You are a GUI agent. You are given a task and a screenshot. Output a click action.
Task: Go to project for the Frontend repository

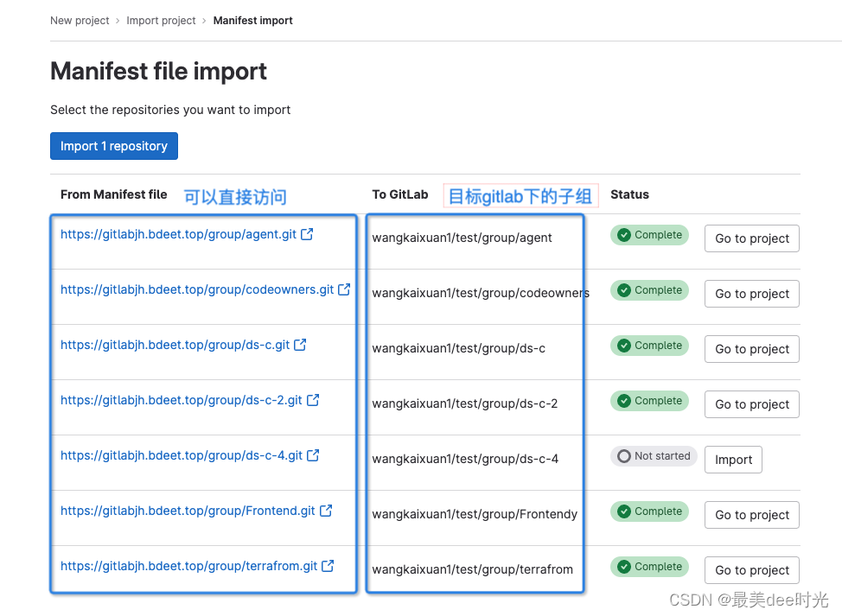[752, 515]
